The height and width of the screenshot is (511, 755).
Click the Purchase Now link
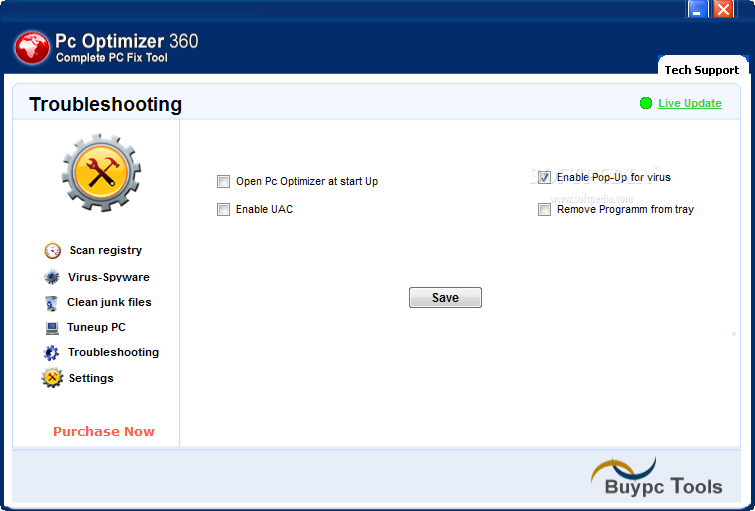(104, 432)
